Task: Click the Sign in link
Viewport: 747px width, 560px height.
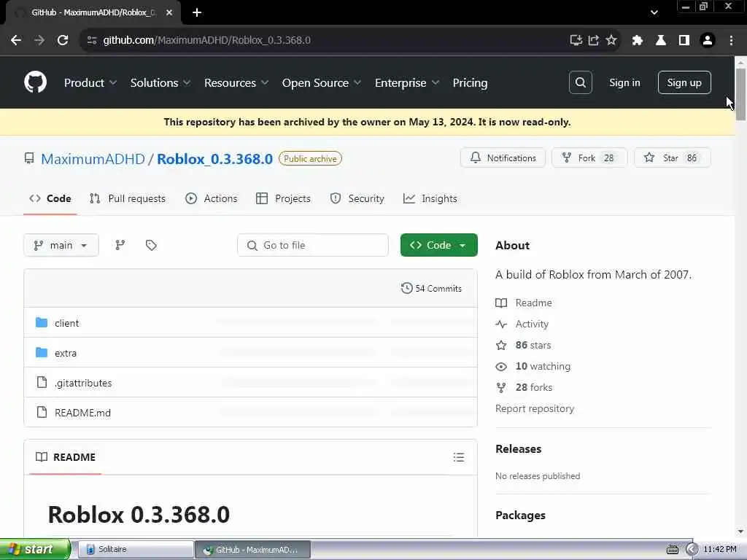Action: pos(624,82)
